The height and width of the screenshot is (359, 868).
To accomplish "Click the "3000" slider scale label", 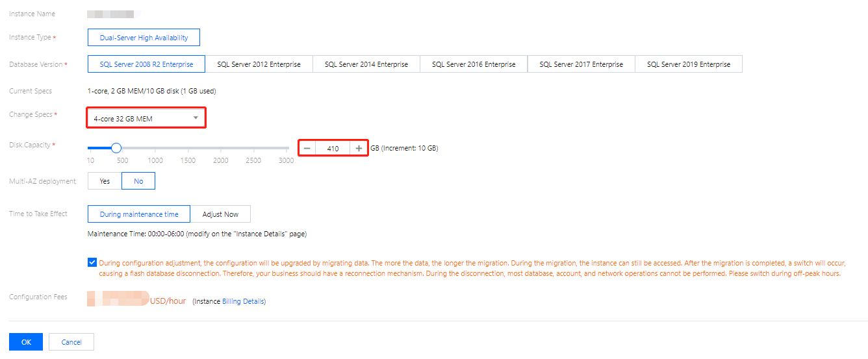I will click(286, 160).
